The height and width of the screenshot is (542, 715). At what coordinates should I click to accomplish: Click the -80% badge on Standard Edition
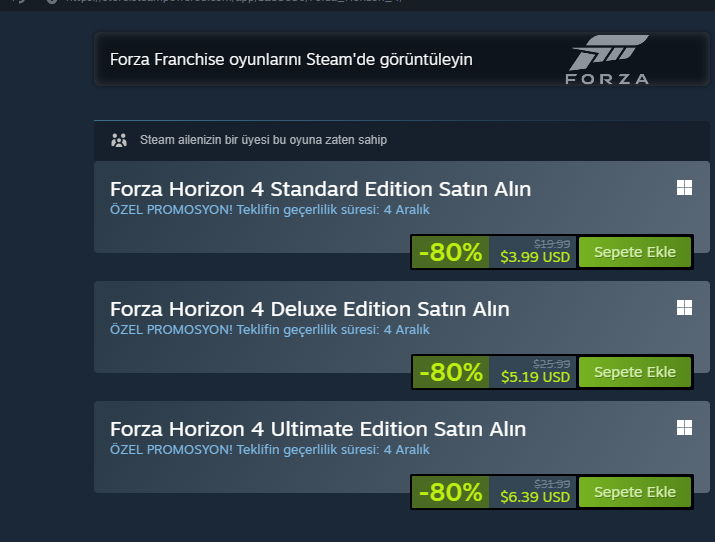[x=451, y=252]
